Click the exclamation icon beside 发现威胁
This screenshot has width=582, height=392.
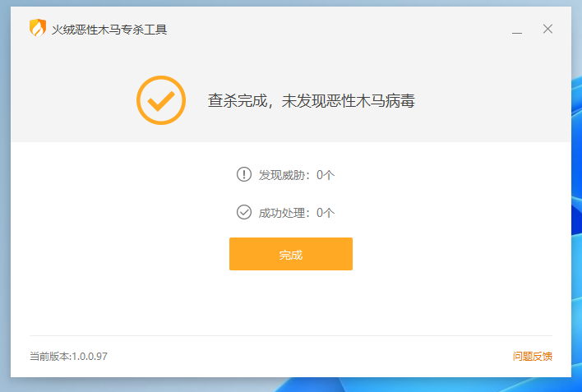click(x=244, y=174)
